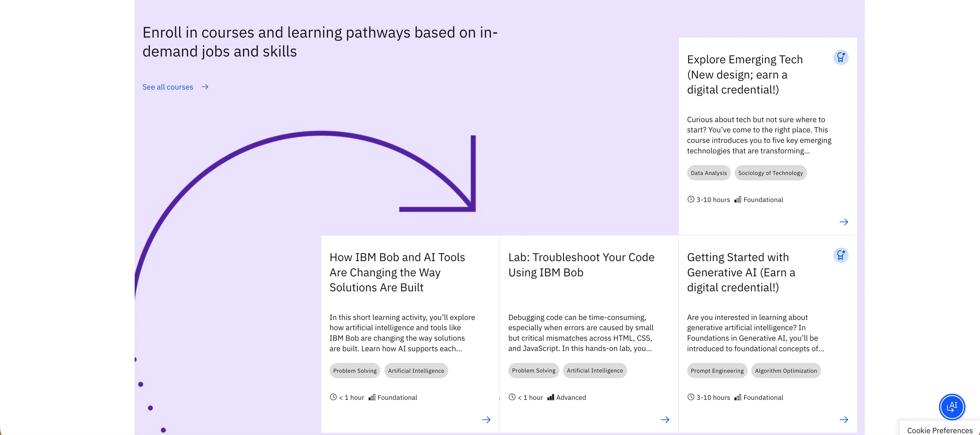980x435 pixels.
Task: Click the 'Advanced' level label
Action: (x=571, y=398)
